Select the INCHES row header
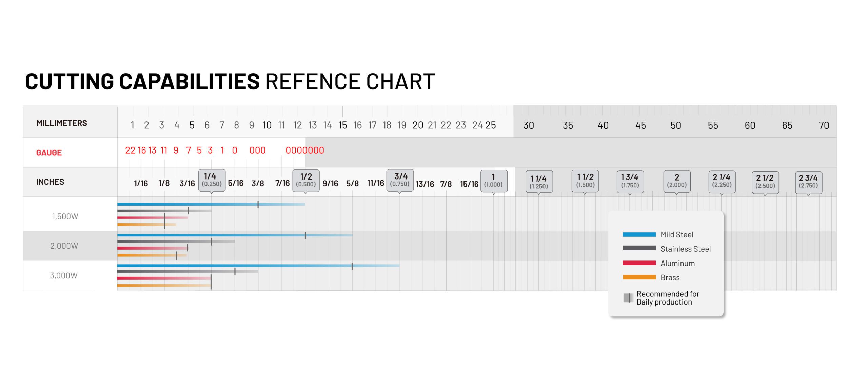Viewport: 868px width, 377px height. click(x=50, y=182)
